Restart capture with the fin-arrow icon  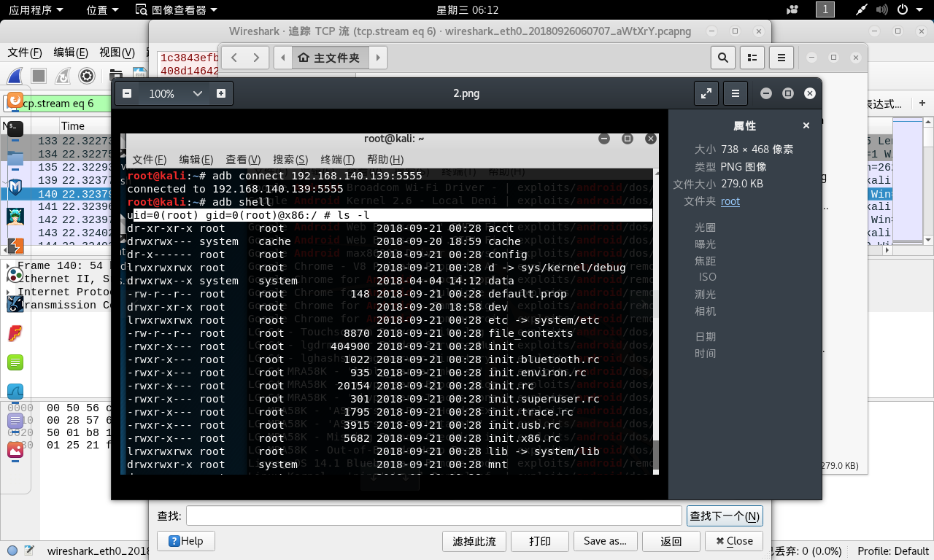[63, 76]
